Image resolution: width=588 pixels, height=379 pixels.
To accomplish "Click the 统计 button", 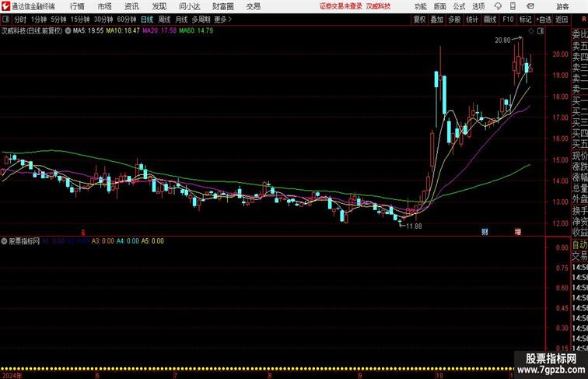I will (x=472, y=19).
